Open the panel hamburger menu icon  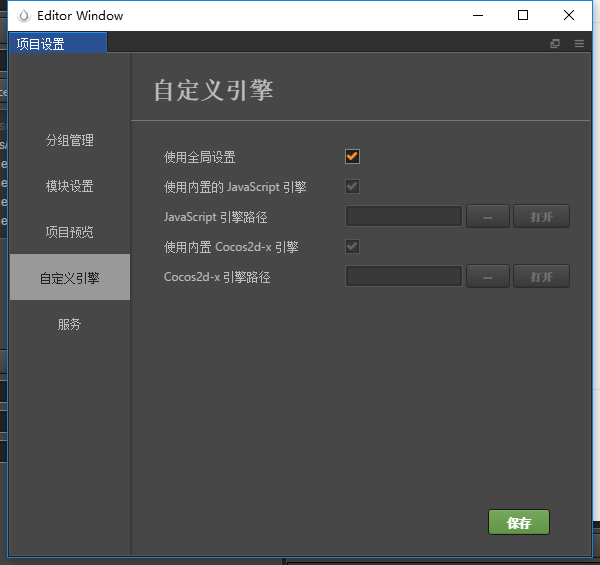pos(579,44)
